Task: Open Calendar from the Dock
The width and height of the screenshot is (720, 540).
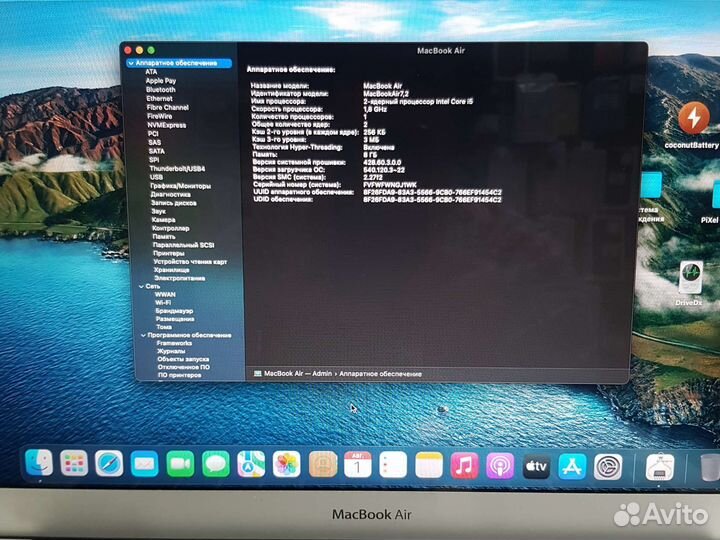Action: tap(358, 465)
